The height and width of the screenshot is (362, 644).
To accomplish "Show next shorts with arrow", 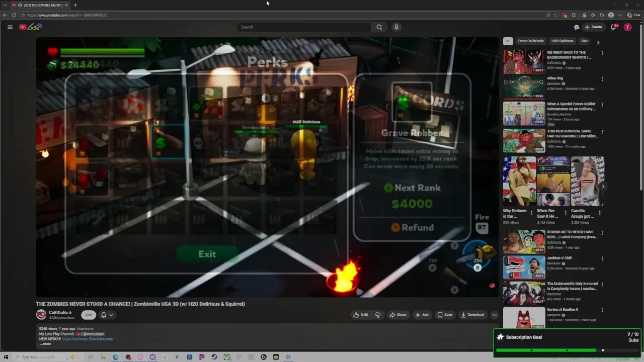I will point(603,187).
